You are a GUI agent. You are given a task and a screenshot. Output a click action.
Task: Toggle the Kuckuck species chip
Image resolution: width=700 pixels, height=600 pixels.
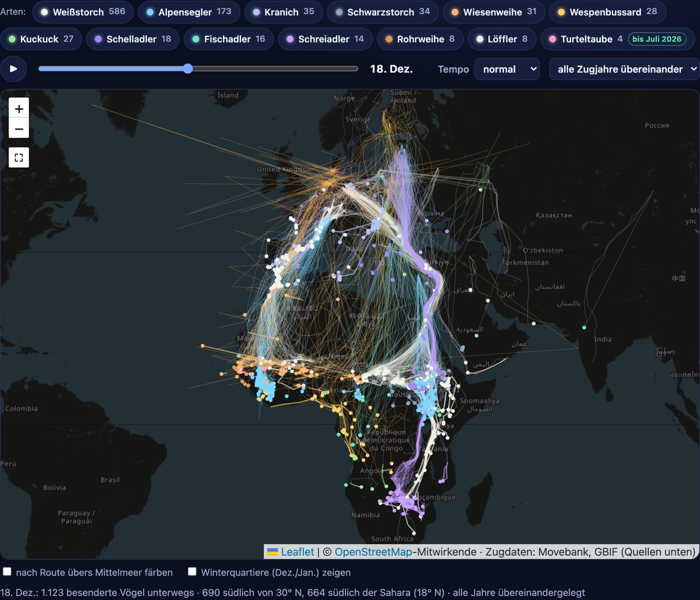(41, 39)
